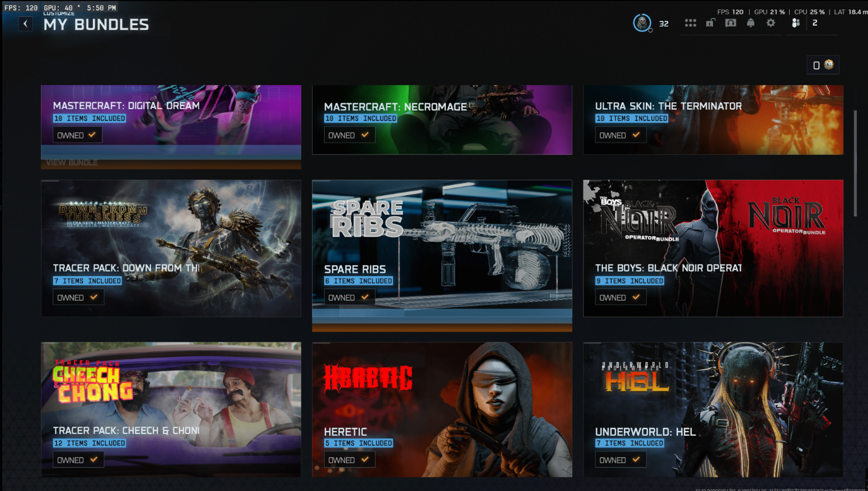Click '9 ITEMS INCLUDED' on Black Noir
The width and height of the screenshot is (868, 491).
coord(630,281)
